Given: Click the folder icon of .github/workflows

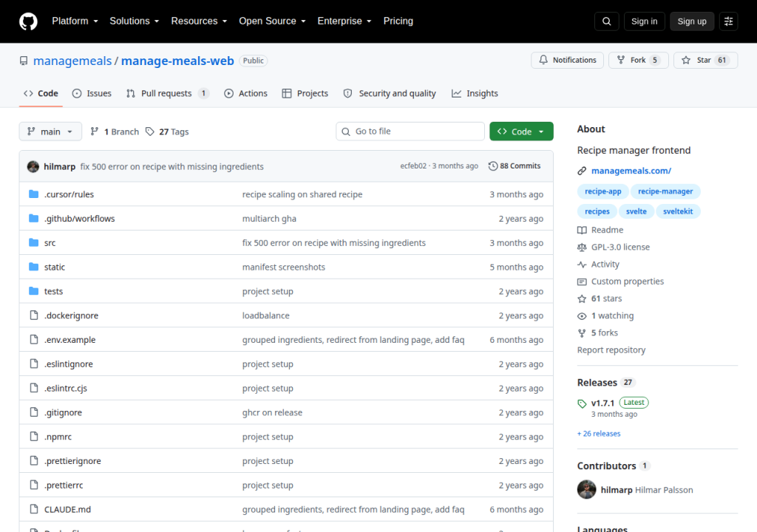Looking at the screenshot, I should click(x=34, y=218).
